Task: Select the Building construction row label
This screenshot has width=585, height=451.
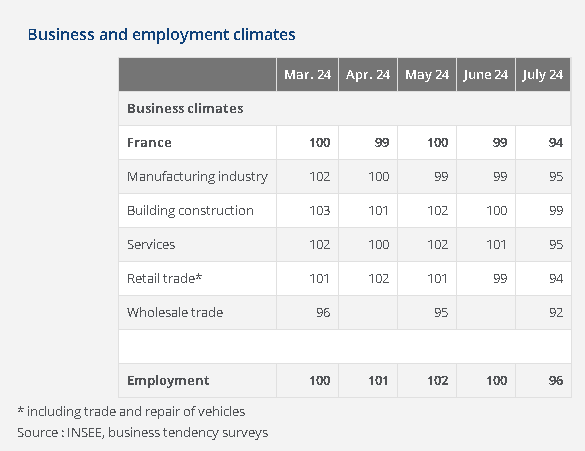Action: click(190, 210)
